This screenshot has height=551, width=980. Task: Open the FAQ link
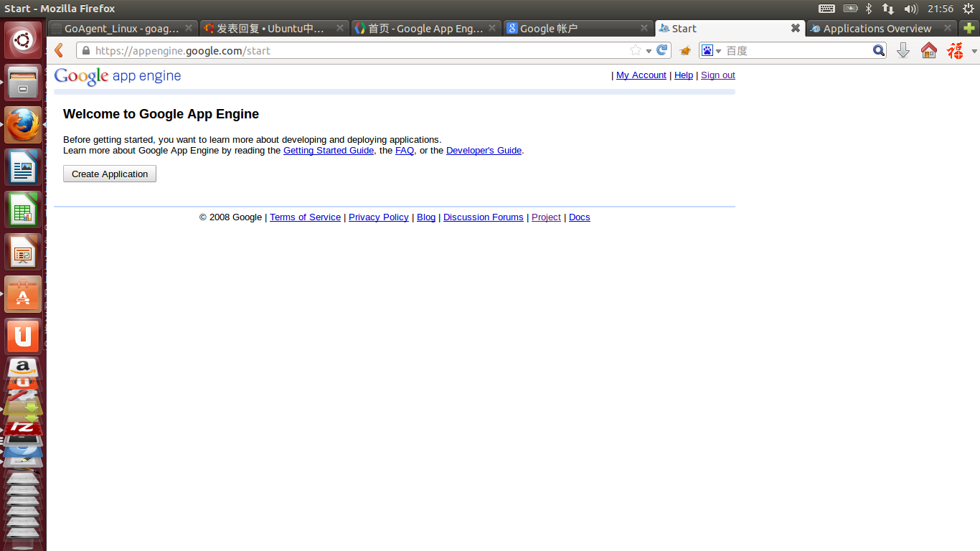click(x=405, y=151)
